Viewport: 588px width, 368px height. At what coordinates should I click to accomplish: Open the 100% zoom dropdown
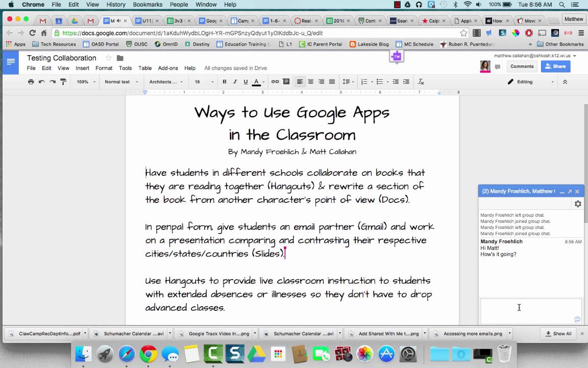click(x=86, y=82)
